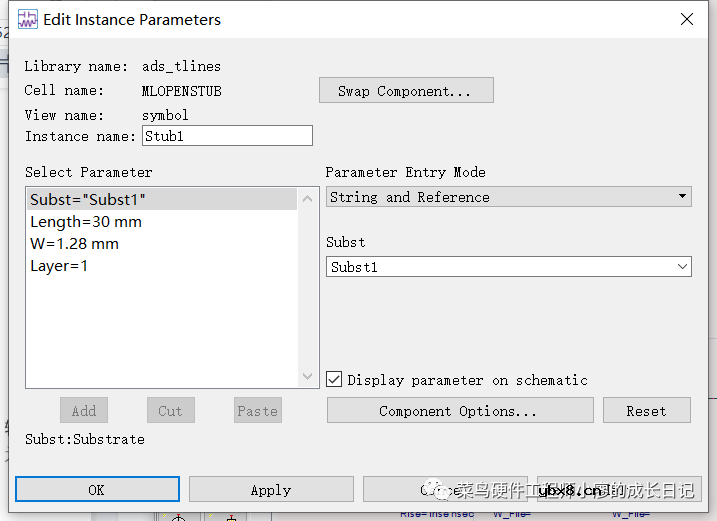Image resolution: width=717 pixels, height=521 pixels.
Task: Click the Instance name input field
Action: click(227, 136)
